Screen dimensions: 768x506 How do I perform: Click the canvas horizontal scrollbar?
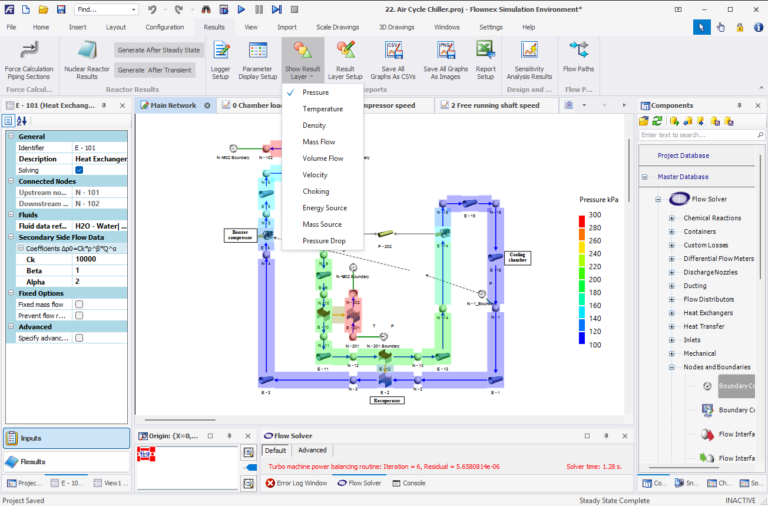point(180,420)
